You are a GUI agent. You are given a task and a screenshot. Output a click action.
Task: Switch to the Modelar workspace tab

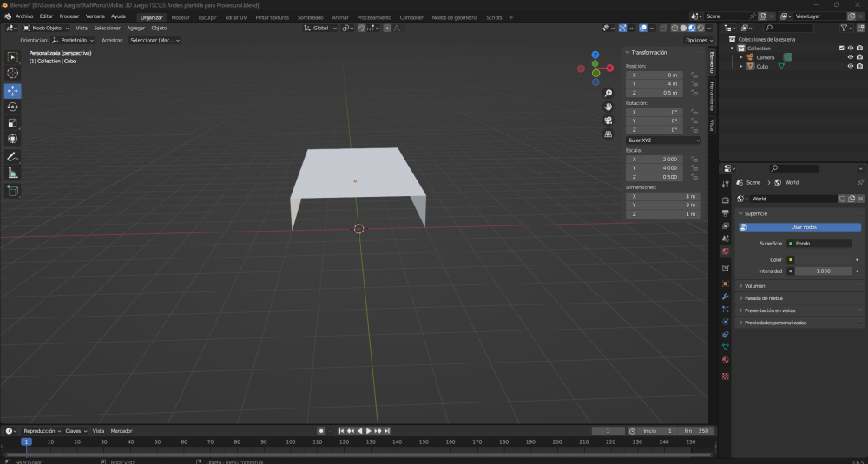point(181,17)
